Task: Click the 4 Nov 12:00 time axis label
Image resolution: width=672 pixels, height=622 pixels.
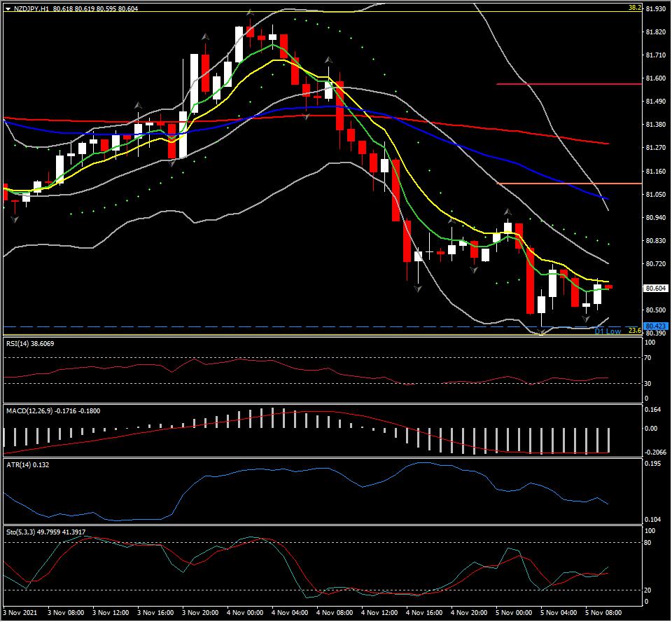Action: (379, 613)
